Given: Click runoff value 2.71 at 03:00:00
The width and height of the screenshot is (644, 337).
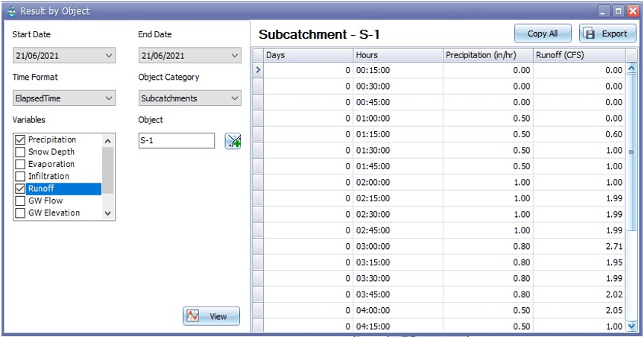Looking at the screenshot, I should tap(579, 247).
